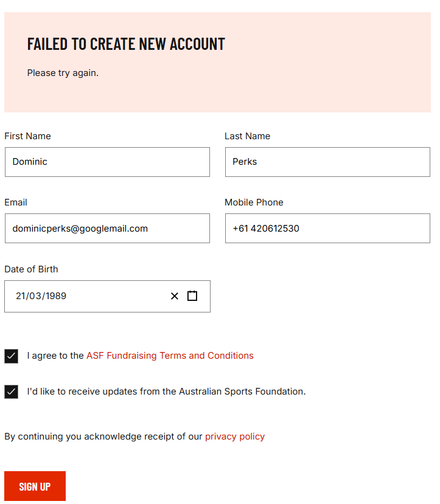Open ASF Fundraising Terms and Conditions link

coord(170,356)
